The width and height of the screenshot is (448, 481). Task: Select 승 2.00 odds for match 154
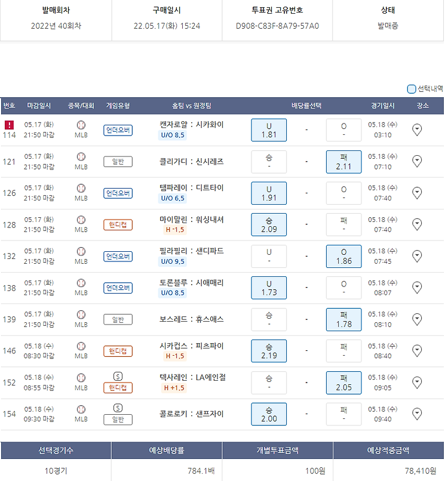click(269, 414)
